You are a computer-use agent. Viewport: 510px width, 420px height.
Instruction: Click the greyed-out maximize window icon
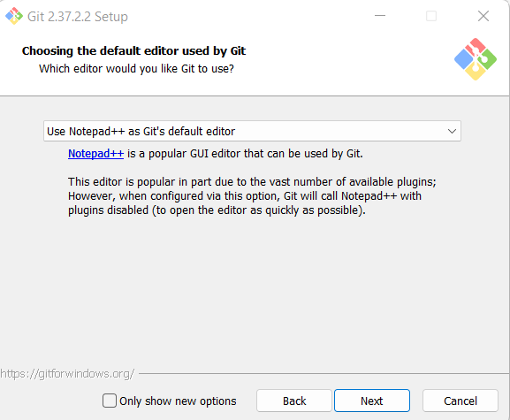pos(431,16)
